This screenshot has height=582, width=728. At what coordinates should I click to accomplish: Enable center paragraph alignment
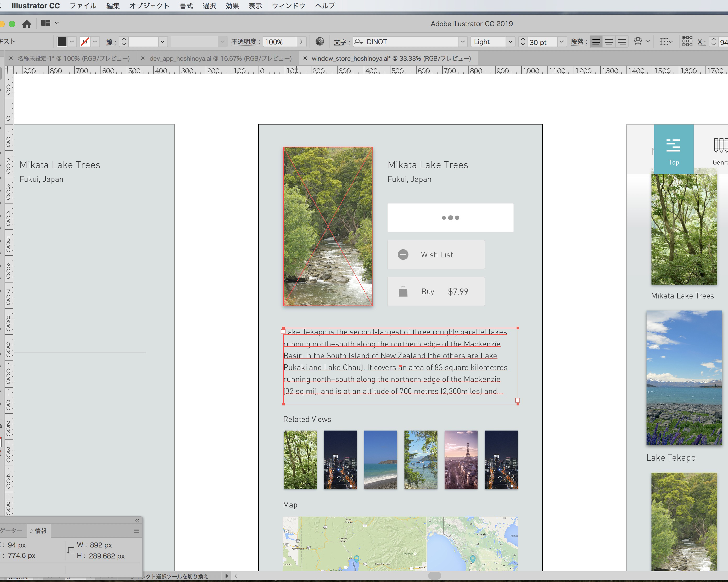[609, 42]
